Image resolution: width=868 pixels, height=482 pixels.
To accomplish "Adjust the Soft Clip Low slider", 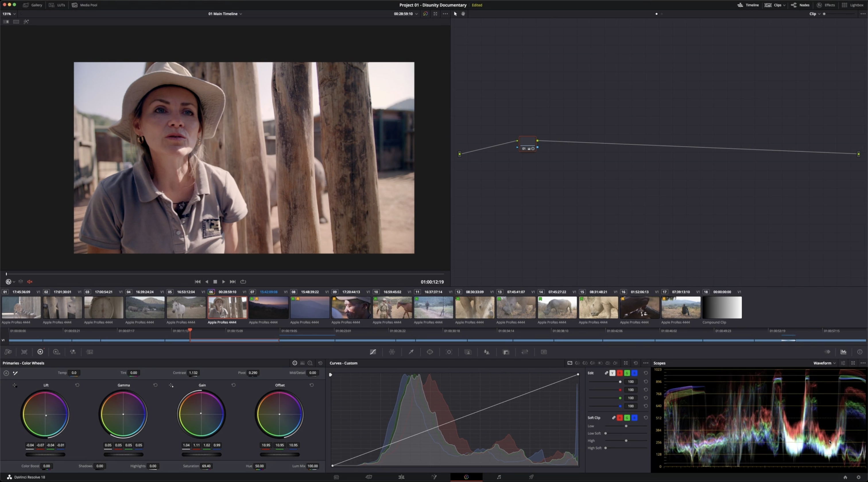I will [x=626, y=426].
